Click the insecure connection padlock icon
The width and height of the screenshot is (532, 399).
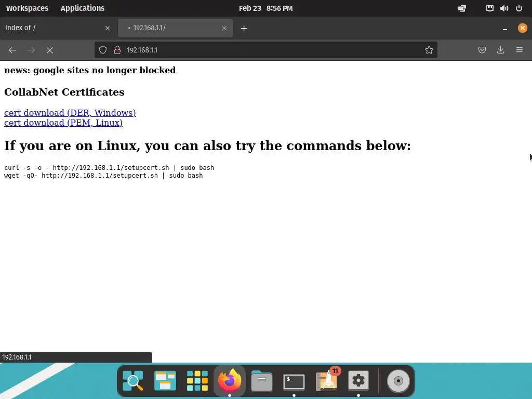pos(117,50)
